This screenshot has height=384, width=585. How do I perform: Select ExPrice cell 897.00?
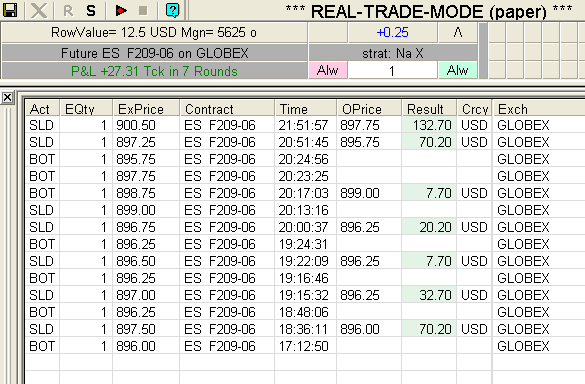click(x=146, y=295)
